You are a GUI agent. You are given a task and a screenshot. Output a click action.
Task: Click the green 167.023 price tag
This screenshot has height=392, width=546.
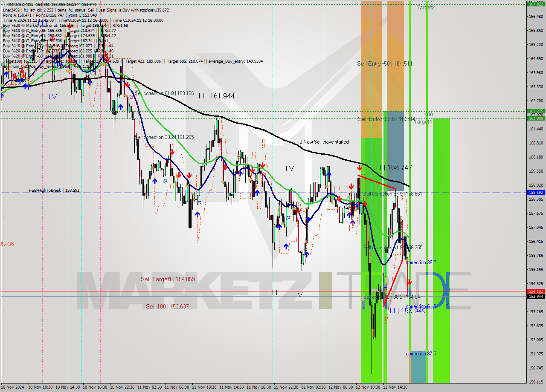tap(536, 4)
